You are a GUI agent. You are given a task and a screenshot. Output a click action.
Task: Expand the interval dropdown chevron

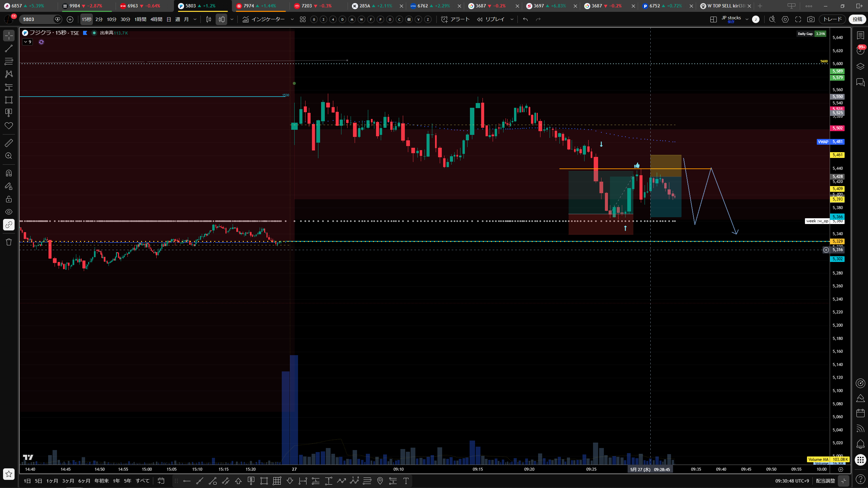[x=195, y=19]
